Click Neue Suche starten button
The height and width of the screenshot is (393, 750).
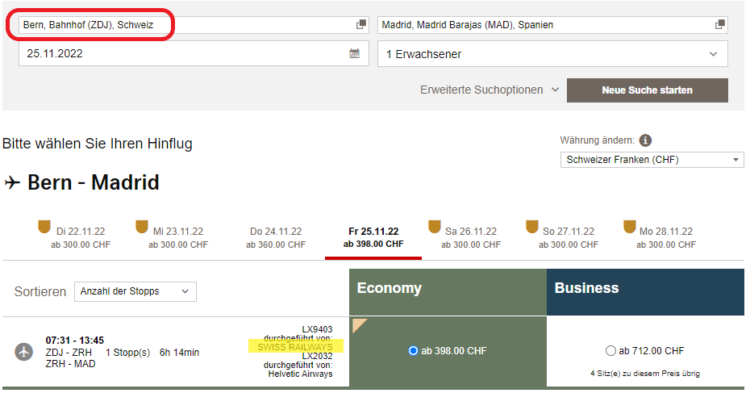(x=647, y=90)
